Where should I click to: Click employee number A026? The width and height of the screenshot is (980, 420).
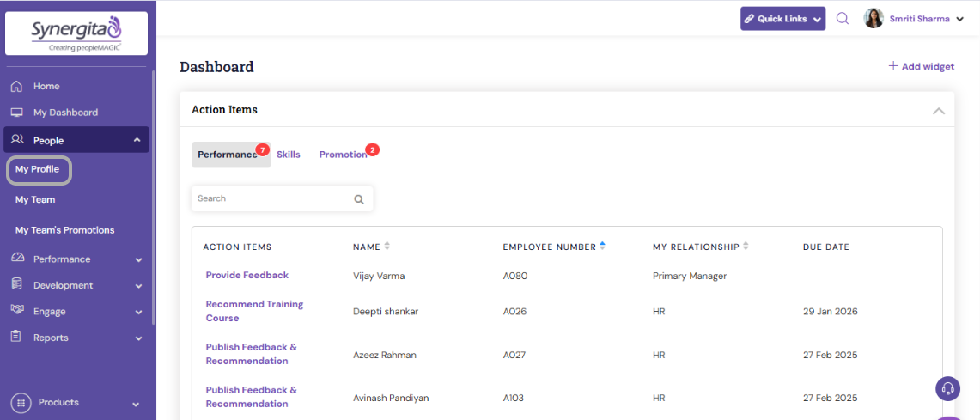point(515,311)
